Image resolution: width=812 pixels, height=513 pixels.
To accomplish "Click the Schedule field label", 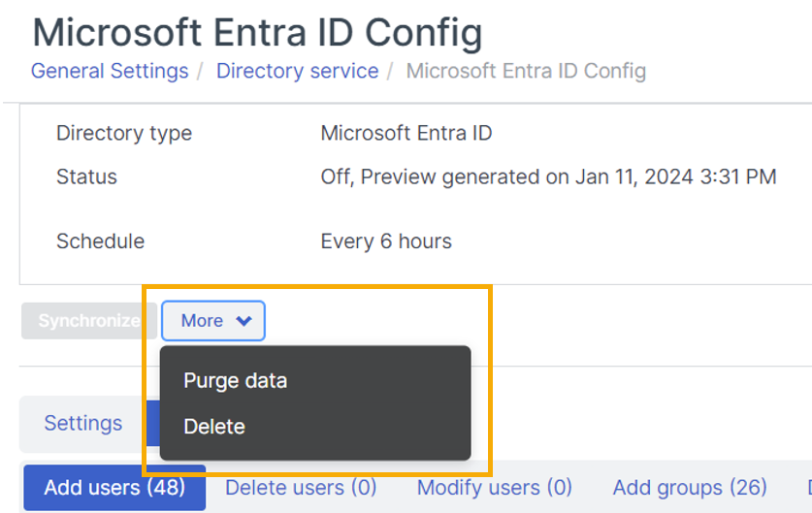I will (100, 240).
